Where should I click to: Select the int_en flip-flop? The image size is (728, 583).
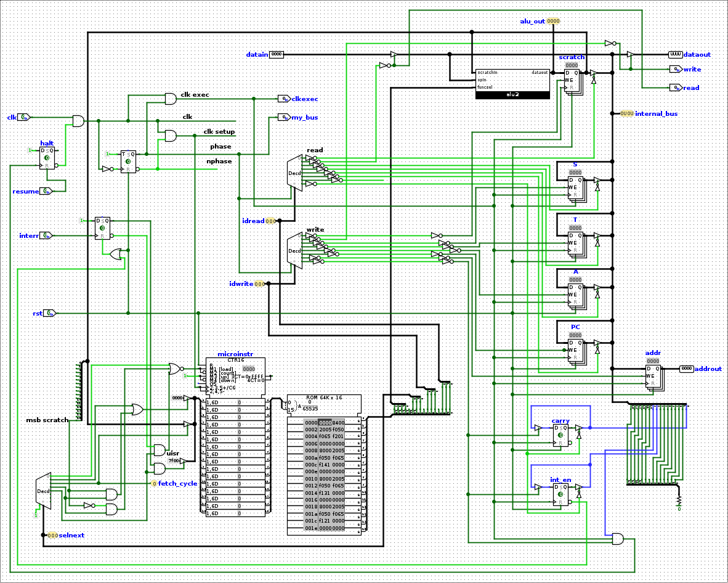tap(560, 495)
